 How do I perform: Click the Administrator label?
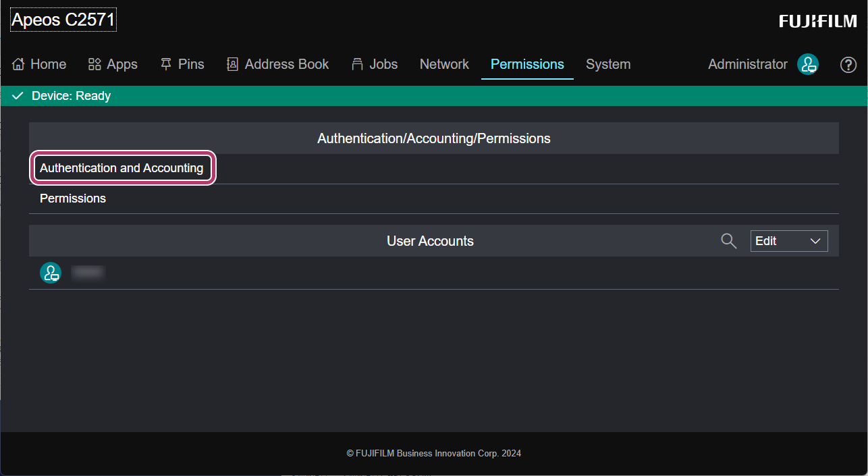point(748,64)
